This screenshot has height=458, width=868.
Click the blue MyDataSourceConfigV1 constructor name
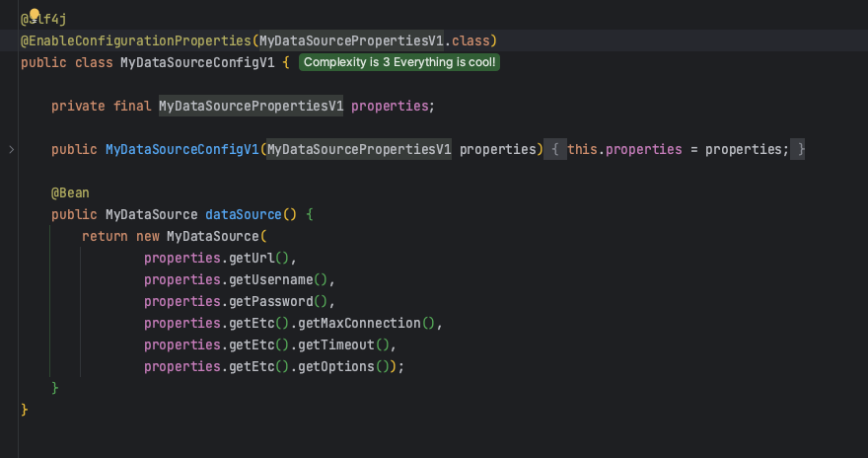[182, 149]
